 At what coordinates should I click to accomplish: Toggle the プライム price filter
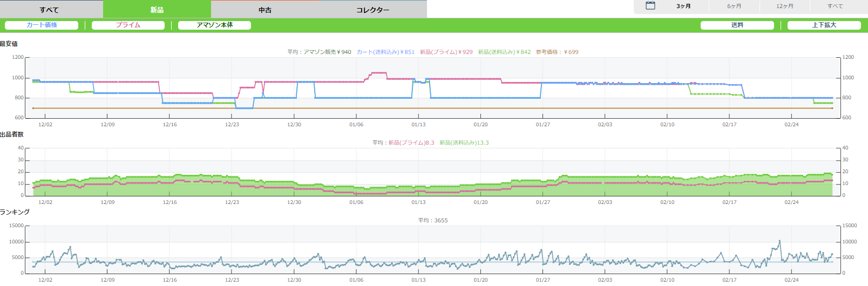pos(128,25)
